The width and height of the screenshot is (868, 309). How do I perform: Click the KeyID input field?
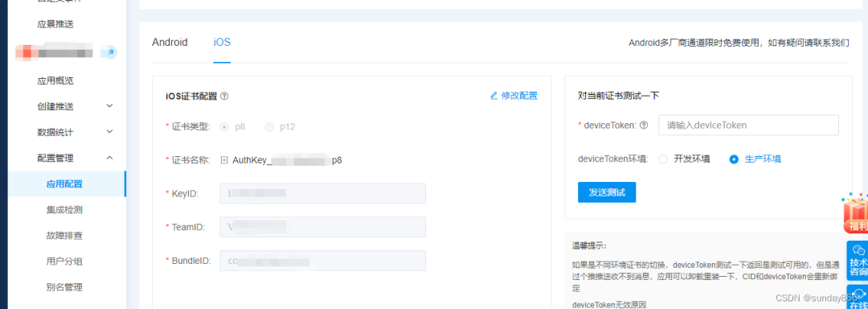click(x=323, y=193)
